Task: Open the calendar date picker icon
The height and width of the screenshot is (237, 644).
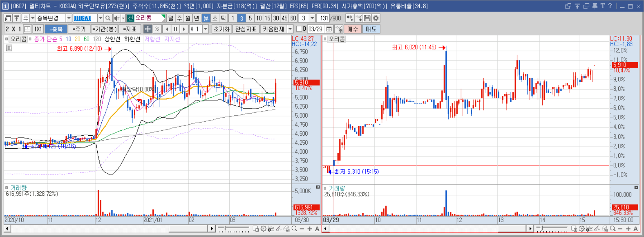Action: point(329,29)
